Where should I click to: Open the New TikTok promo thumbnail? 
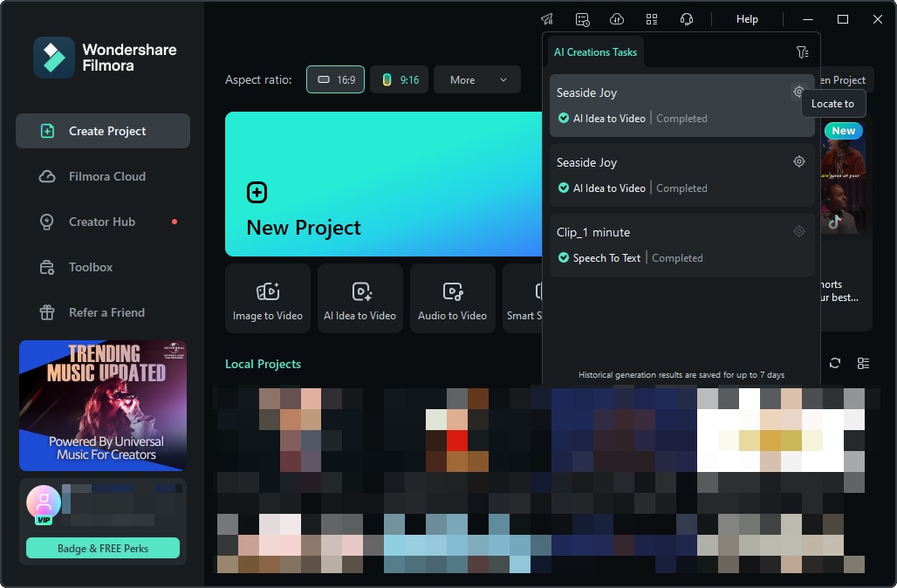(x=843, y=177)
